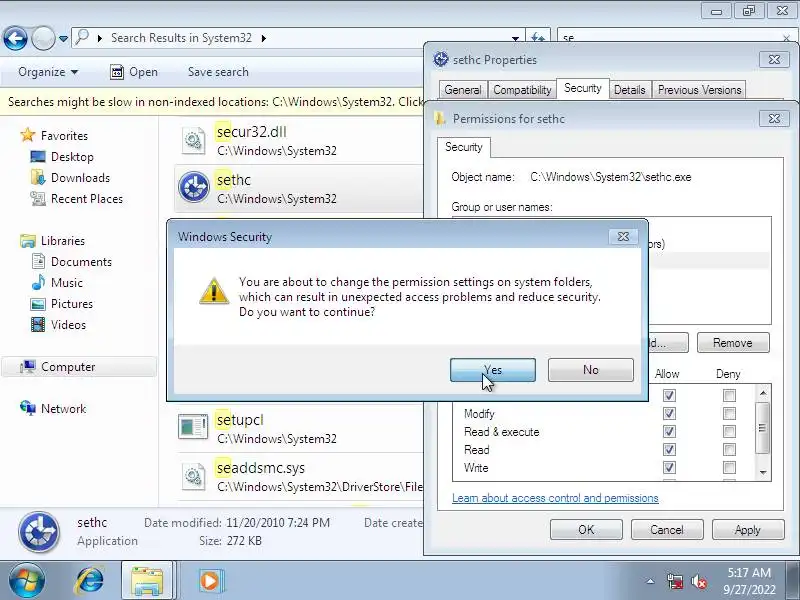
Task: Decline with the No button
Action: 590,370
